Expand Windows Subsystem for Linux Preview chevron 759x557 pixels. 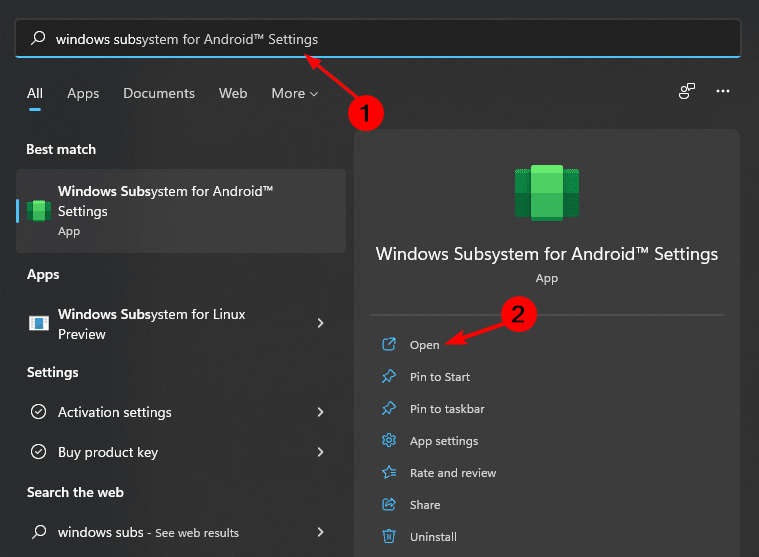click(x=320, y=323)
